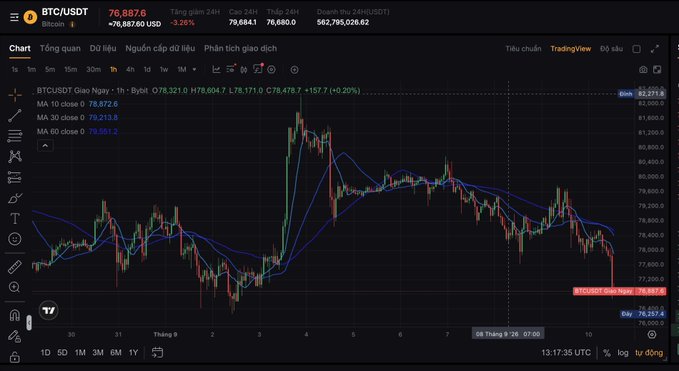This screenshot has height=371, width=679.
Task: Click MA 60 close 0 legend
Action: (x=61, y=131)
